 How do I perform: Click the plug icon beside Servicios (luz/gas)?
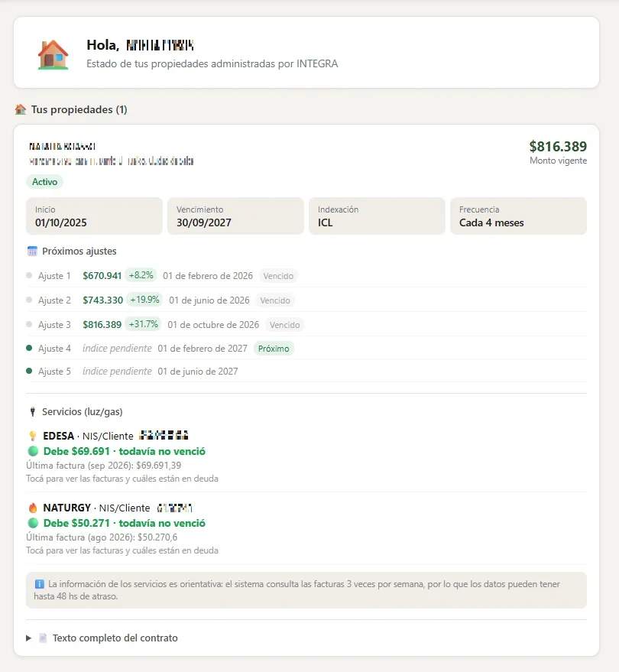(x=33, y=412)
